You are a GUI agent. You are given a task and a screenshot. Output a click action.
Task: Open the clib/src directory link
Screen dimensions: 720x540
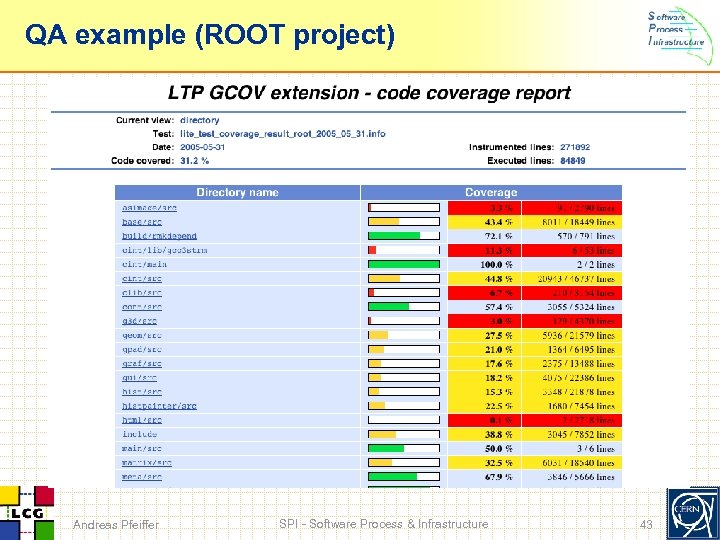pyautogui.click(x=142, y=292)
